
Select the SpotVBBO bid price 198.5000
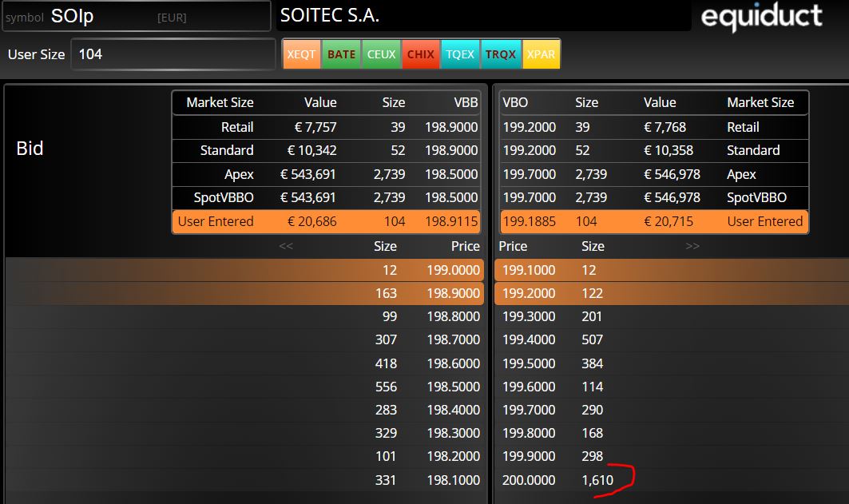pyautogui.click(x=451, y=197)
